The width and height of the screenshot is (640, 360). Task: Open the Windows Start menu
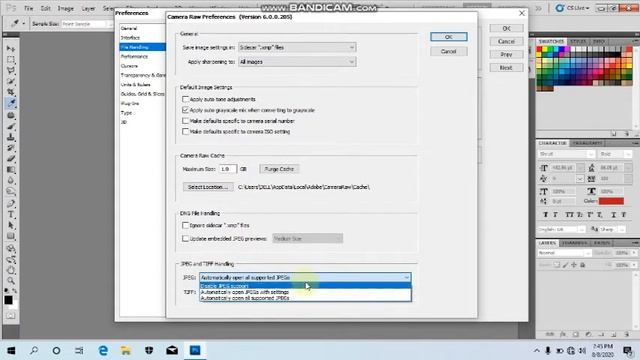[11, 350]
